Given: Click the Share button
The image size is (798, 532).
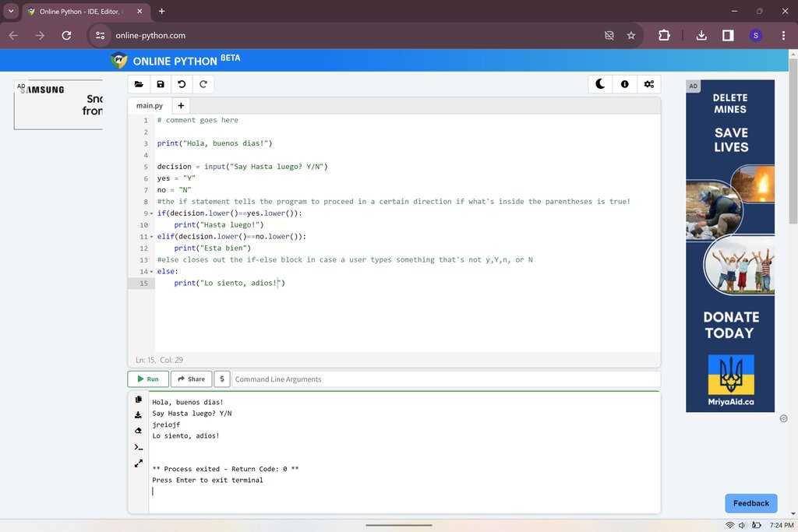Looking at the screenshot, I should (x=192, y=379).
